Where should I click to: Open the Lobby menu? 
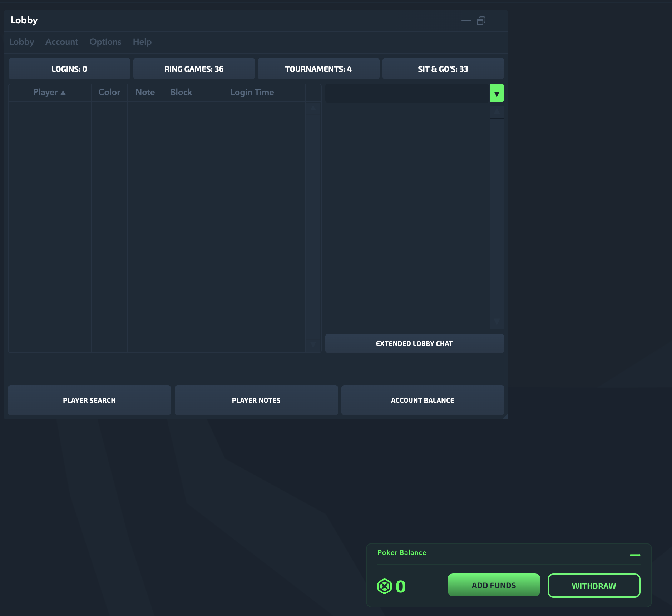click(x=21, y=42)
